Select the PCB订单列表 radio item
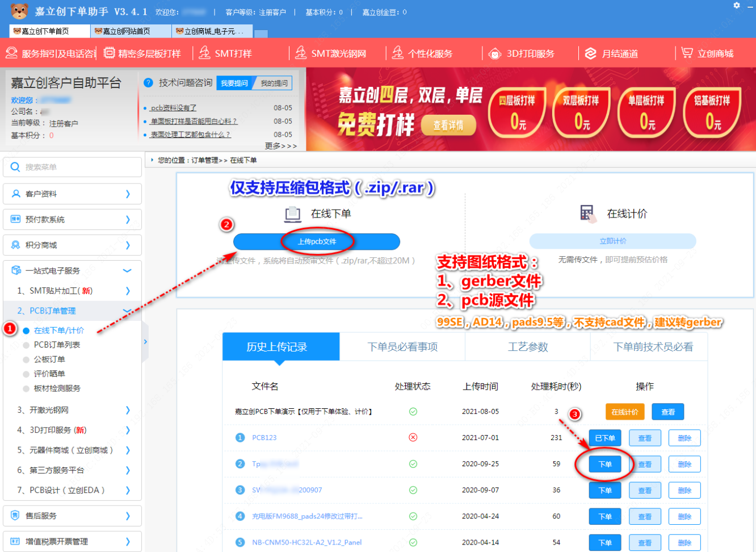The width and height of the screenshot is (756, 552). 26,345
